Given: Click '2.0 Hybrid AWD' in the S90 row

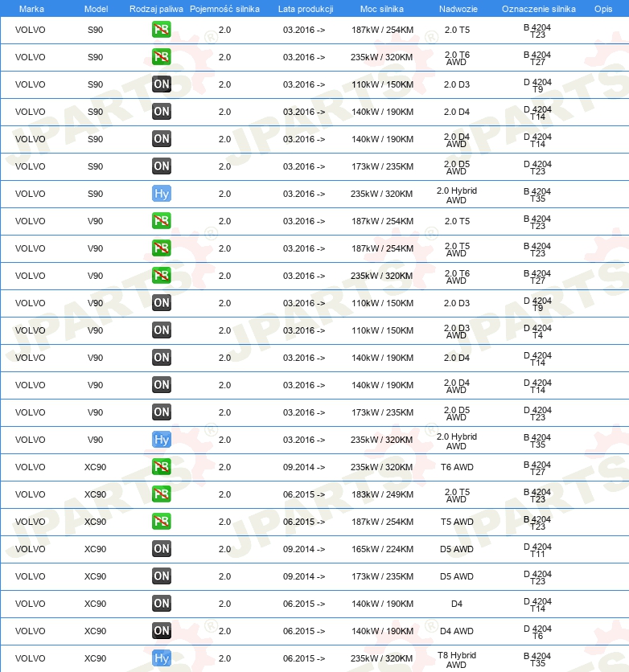Looking at the screenshot, I should coord(457,195).
